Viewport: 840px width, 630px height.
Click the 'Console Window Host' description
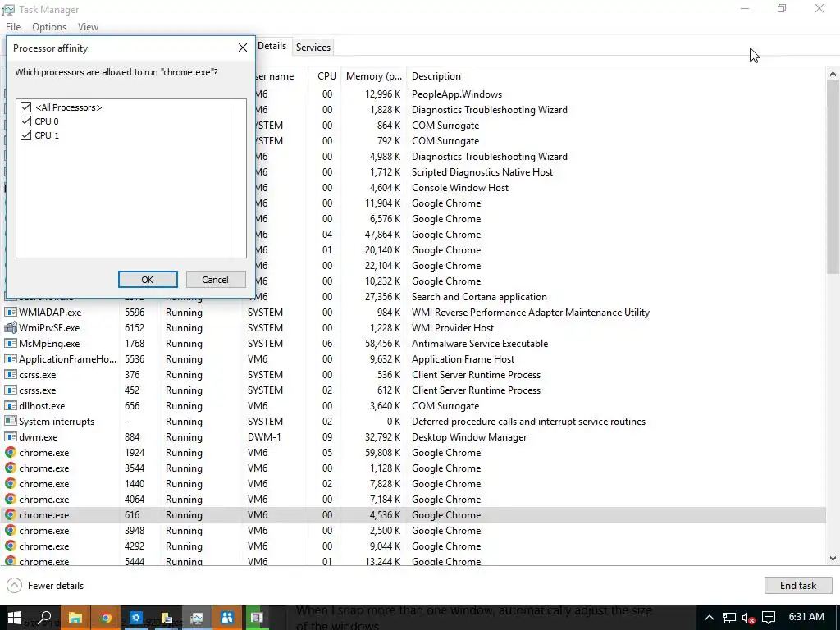tap(459, 188)
